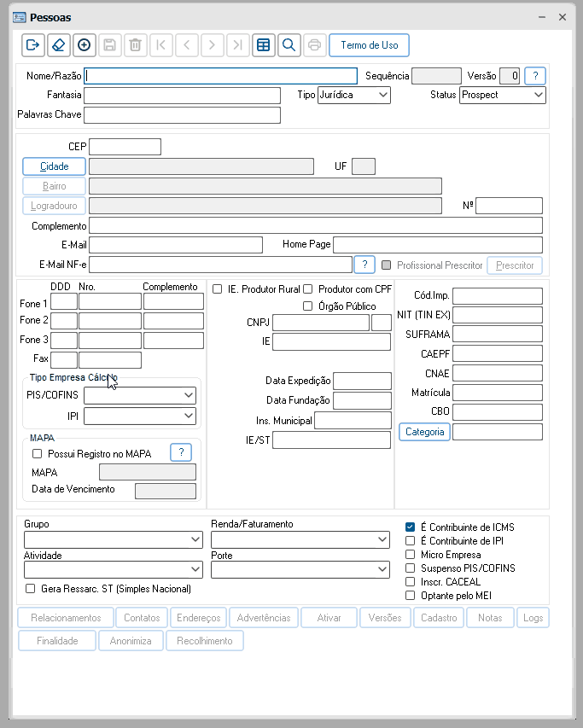This screenshot has height=728, width=583.
Task: Open the IPI dropdown
Action: tap(140, 416)
